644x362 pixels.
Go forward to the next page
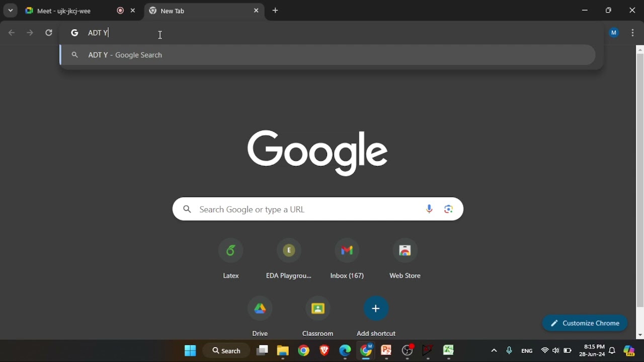30,33
